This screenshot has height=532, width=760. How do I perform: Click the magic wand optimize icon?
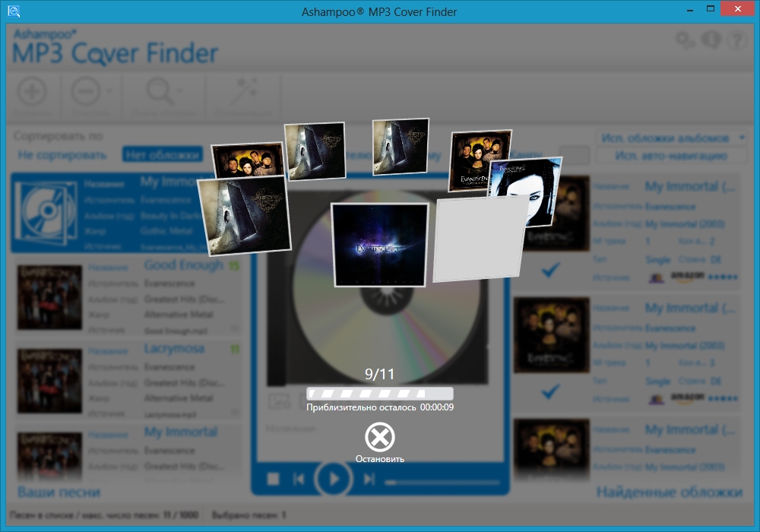pos(244,91)
